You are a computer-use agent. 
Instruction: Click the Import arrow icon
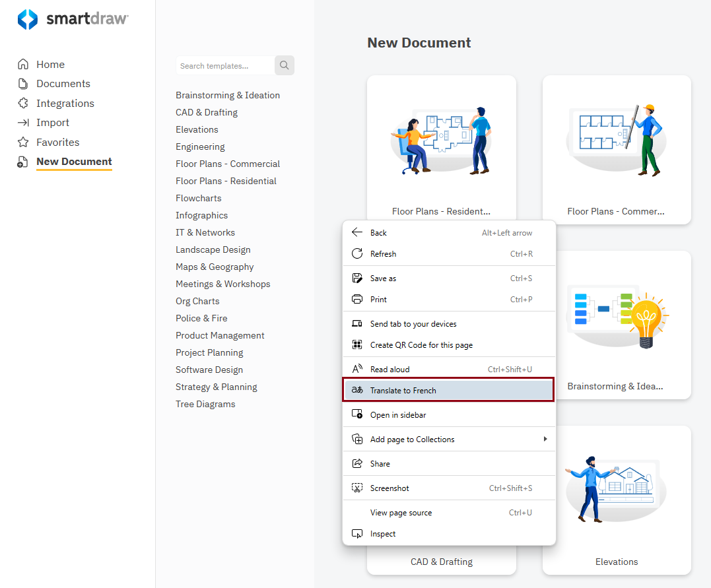[x=23, y=123]
